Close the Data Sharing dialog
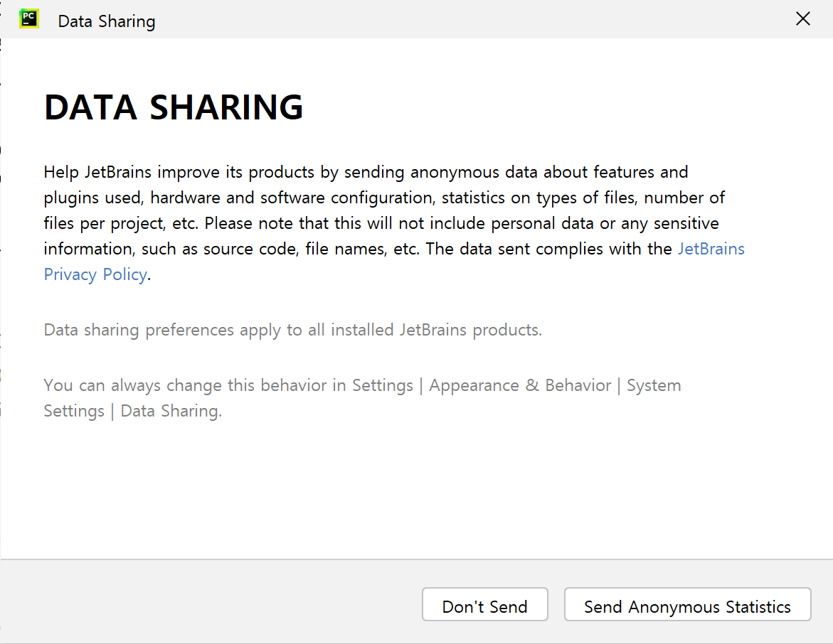Image resolution: width=833 pixels, height=644 pixels. click(x=802, y=18)
